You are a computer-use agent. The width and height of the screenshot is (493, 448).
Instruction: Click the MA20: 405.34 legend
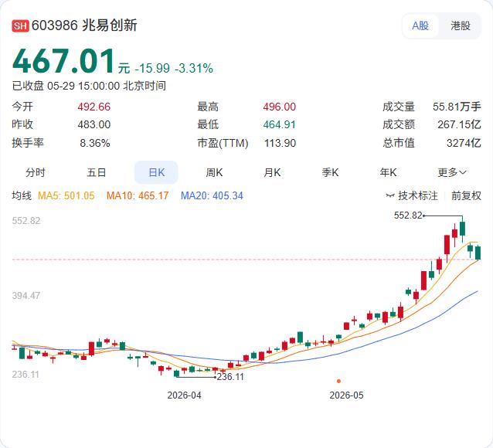click(x=212, y=196)
